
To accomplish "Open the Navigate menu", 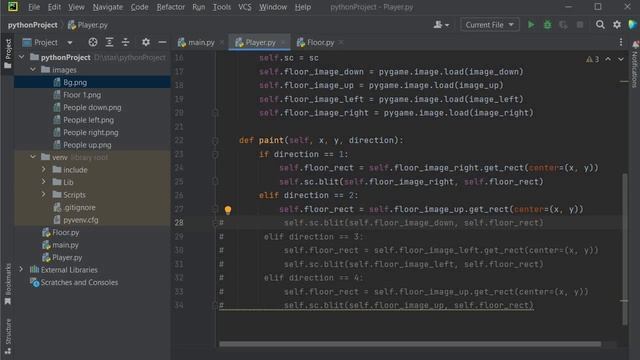I will pos(108,7).
